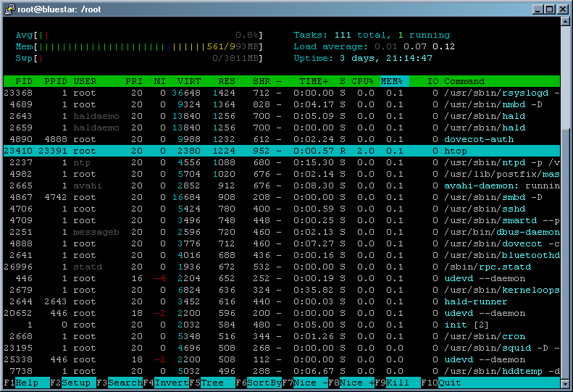Sort by the CPU% column header
The height and width of the screenshot is (392, 573).
(x=362, y=81)
